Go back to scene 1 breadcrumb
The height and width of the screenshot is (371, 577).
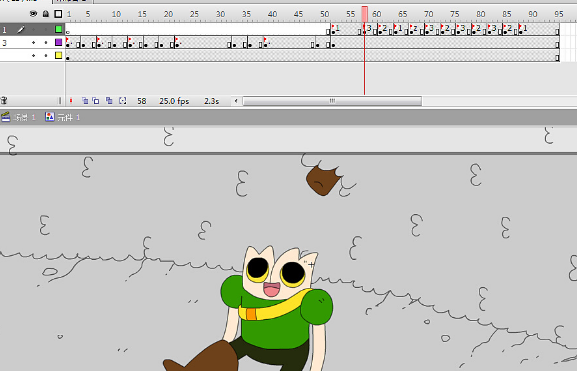19,117
